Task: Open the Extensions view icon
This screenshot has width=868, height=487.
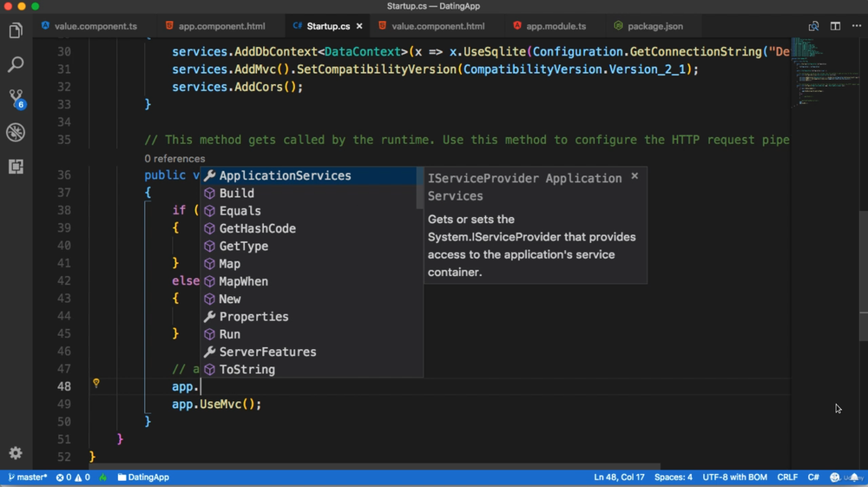Action: coord(16,166)
